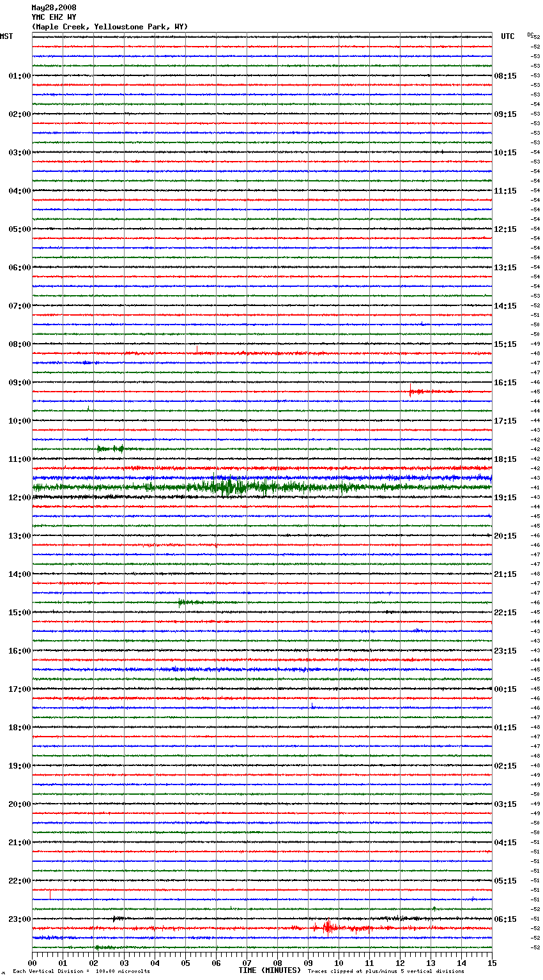Select the '14:00' MST hour label
This screenshot has width=543, height=980.
pyautogui.click(x=20, y=574)
